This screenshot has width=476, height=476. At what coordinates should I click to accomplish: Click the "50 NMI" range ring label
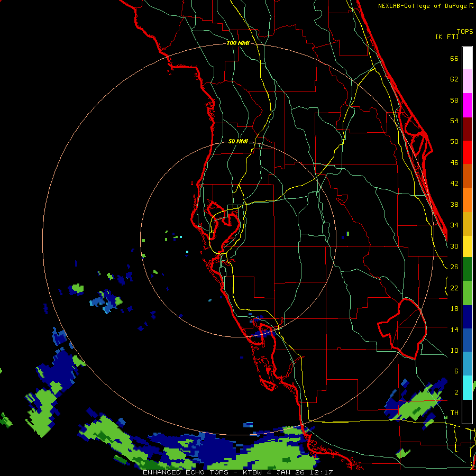[x=238, y=141]
